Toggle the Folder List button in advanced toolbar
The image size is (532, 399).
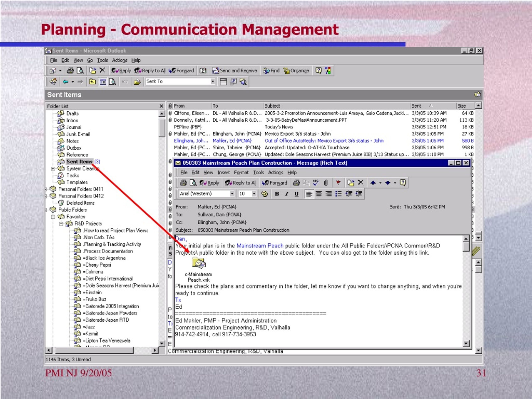(103, 82)
